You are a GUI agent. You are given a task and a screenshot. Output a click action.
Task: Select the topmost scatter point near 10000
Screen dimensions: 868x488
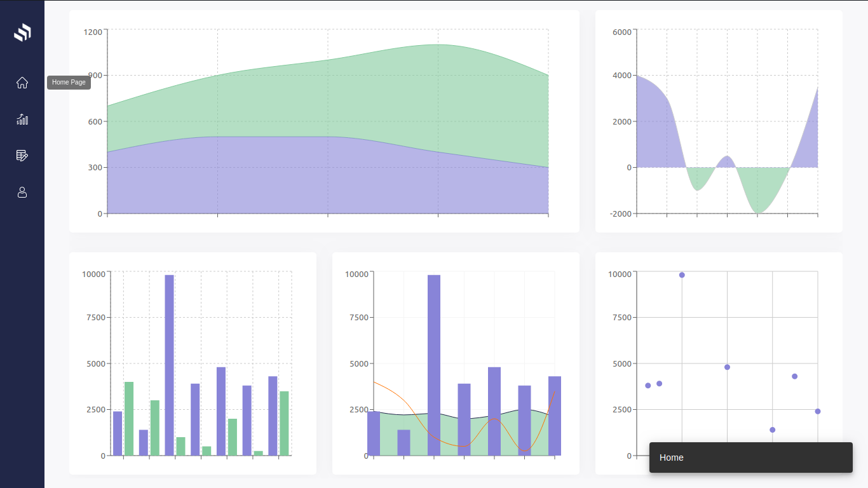[x=682, y=275]
